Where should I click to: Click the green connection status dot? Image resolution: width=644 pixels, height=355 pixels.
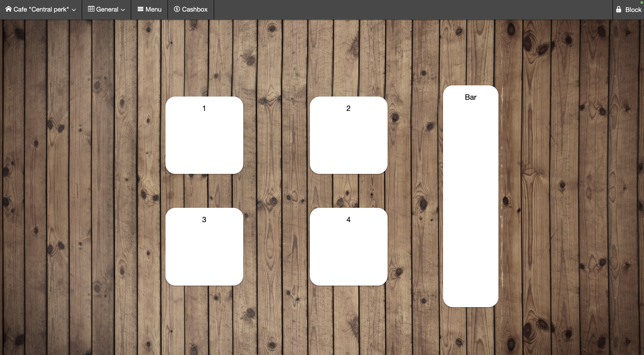point(641,3)
